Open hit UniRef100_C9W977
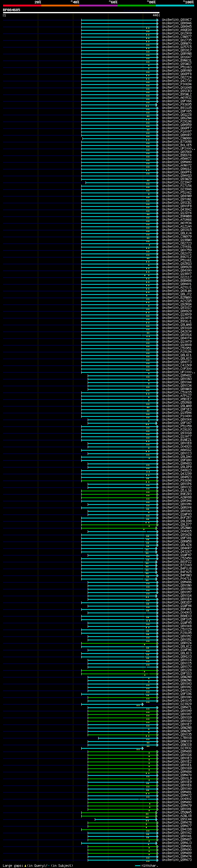Screen dimensions: 197x868 (176, 37)
